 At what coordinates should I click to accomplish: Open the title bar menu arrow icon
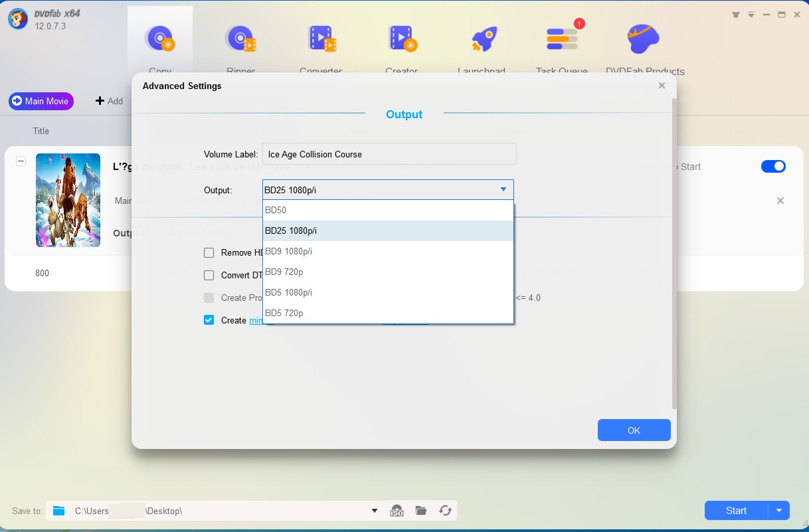pyautogui.click(x=751, y=15)
